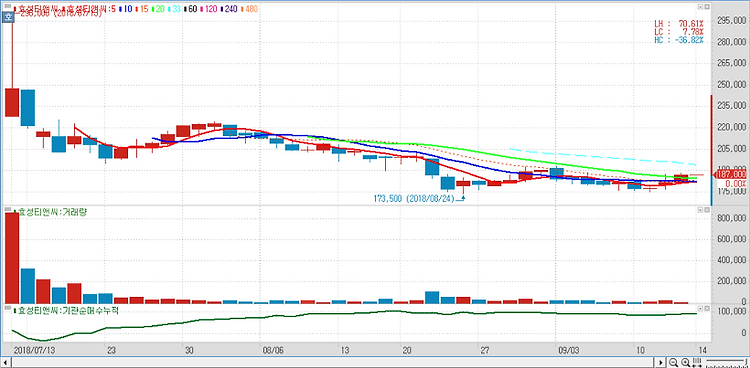Click the blue 호 badge icon

tap(7, 17)
